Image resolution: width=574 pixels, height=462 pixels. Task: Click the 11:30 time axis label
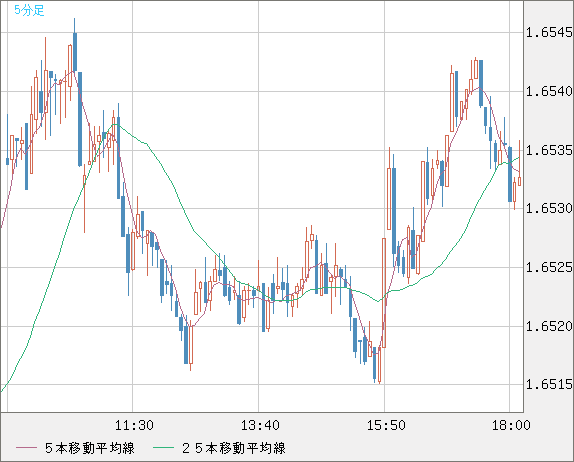[134, 425]
